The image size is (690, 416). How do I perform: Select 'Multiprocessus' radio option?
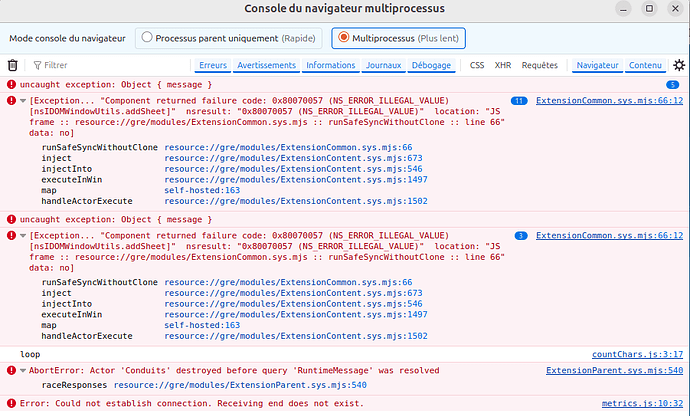coord(344,37)
